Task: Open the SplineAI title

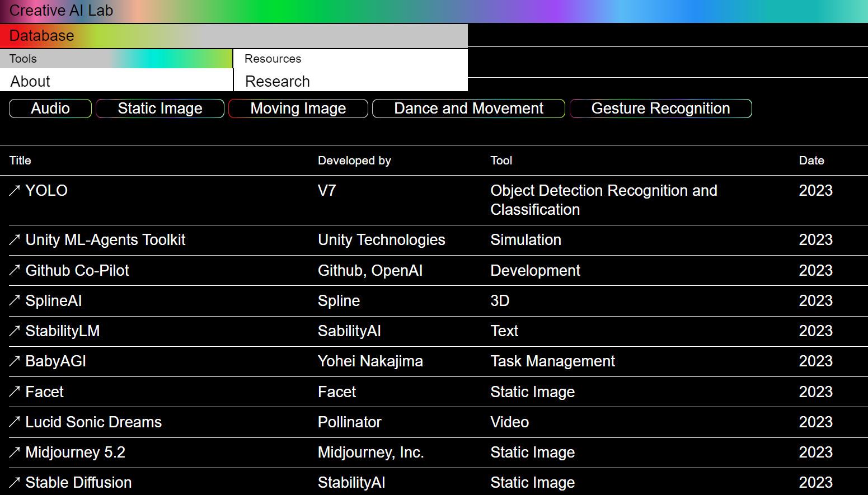Action: click(x=54, y=301)
